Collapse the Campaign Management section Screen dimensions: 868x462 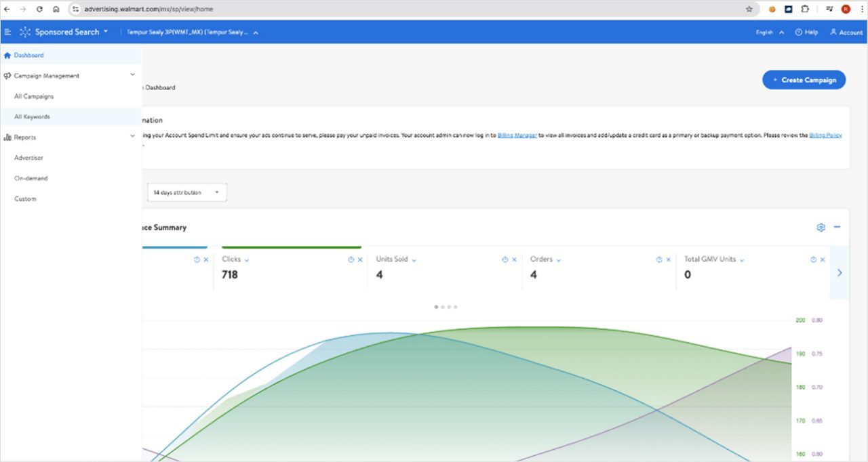click(x=132, y=75)
